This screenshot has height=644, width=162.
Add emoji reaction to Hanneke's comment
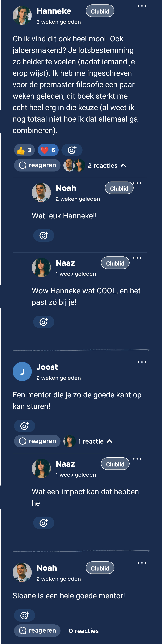pos(72,150)
